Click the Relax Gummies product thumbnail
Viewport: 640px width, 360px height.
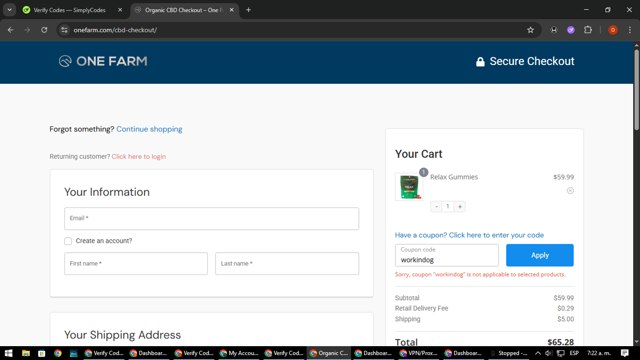(x=409, y=187)
